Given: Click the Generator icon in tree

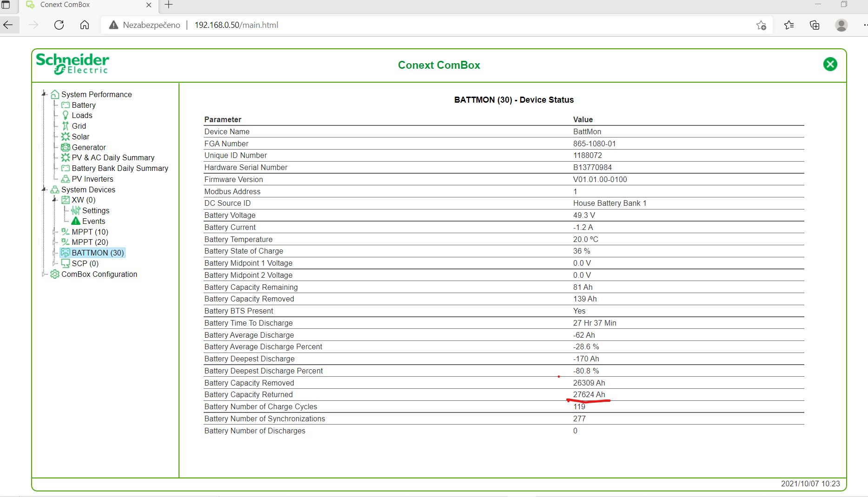Looking at the screenshot, I should pyautogui.click(x=66, y=147).
